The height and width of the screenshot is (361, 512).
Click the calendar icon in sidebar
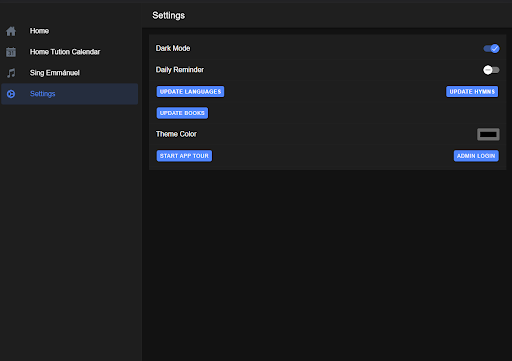tap(11, 52)
